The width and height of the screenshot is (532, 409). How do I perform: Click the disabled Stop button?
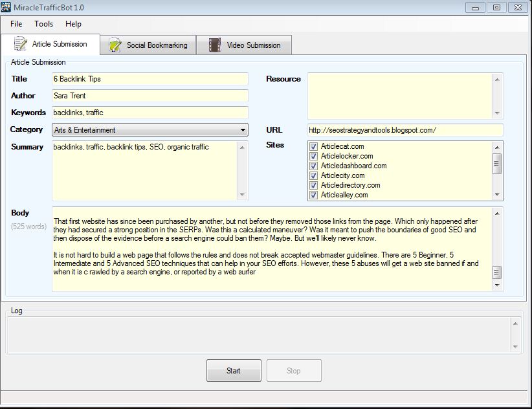(294, 371)
